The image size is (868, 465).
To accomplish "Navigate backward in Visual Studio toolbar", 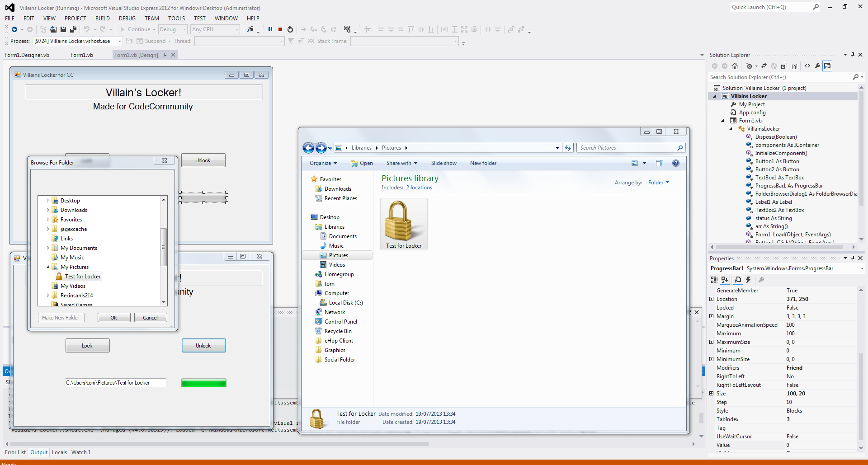I will coord(14,29).
